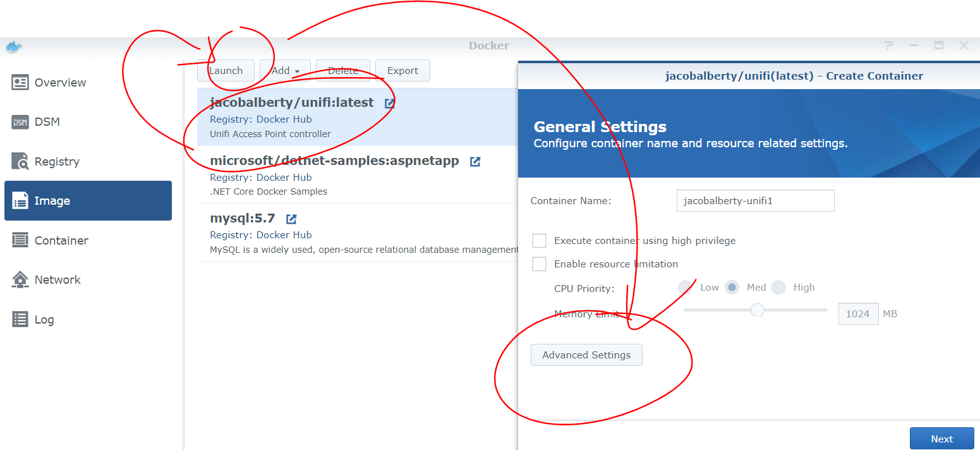Select the Low CPU priority radio
Image resolution: width=980 pixels, height=450 pixels.
tap(685, 288)
